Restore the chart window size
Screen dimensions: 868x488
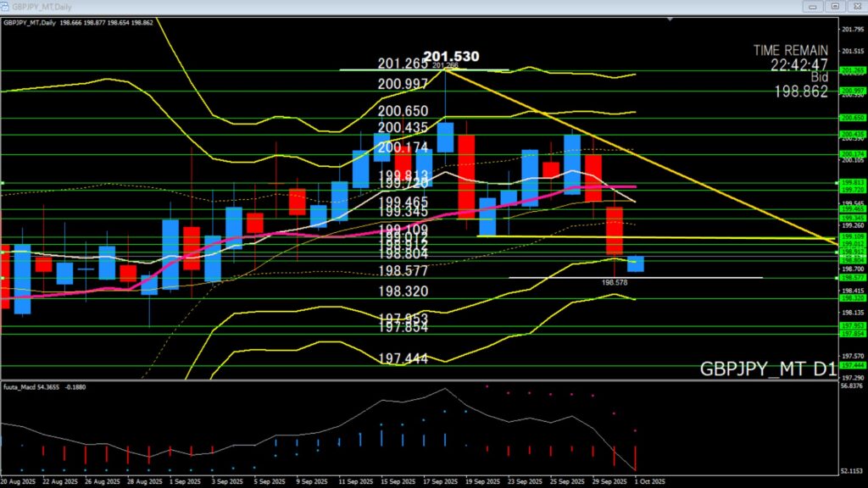click(x=834, y=6)
